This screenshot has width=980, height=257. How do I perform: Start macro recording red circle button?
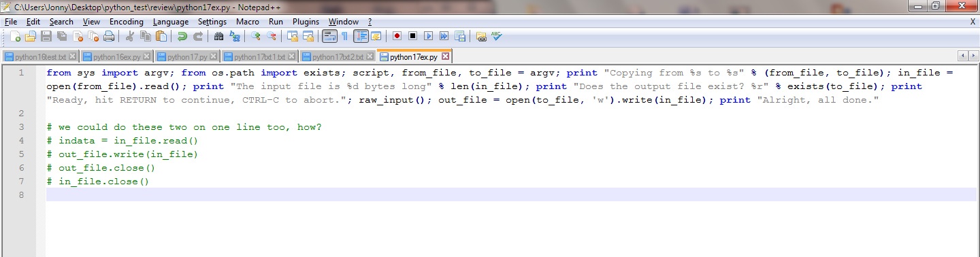(x=397, y=36)
